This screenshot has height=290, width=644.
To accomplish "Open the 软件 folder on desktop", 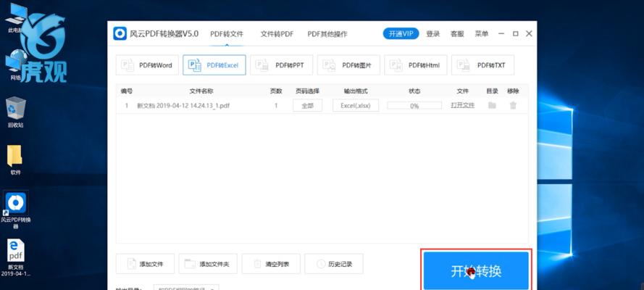I will pyautogui.click(x=15, y=159).
